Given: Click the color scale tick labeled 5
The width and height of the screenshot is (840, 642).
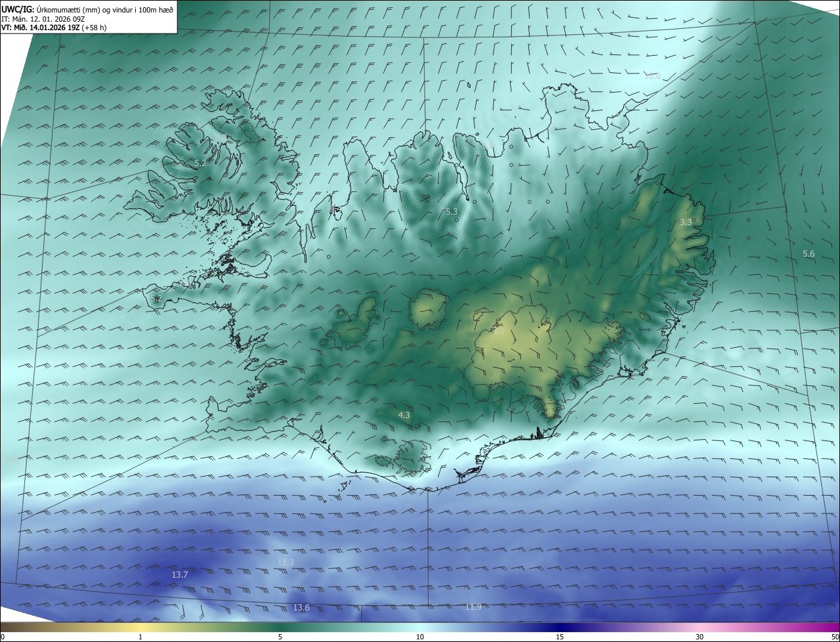Looking at the screenshot, I should point(280,637).
